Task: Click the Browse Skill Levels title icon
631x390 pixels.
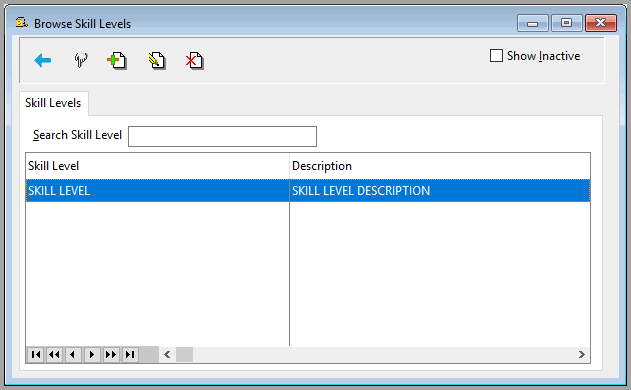Action: coord(21,23)
